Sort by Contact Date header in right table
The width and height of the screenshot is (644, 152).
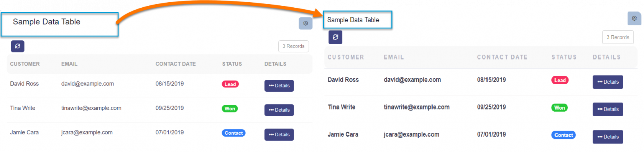502,57
